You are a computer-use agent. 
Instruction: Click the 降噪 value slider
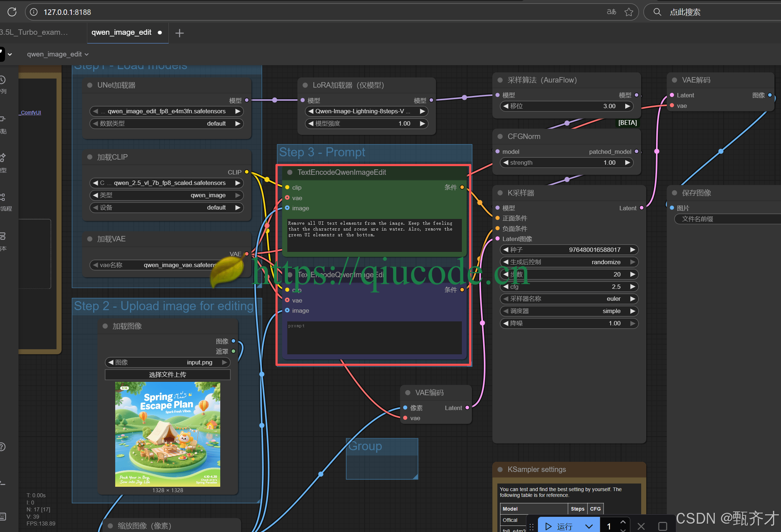(x=569, y=323)
